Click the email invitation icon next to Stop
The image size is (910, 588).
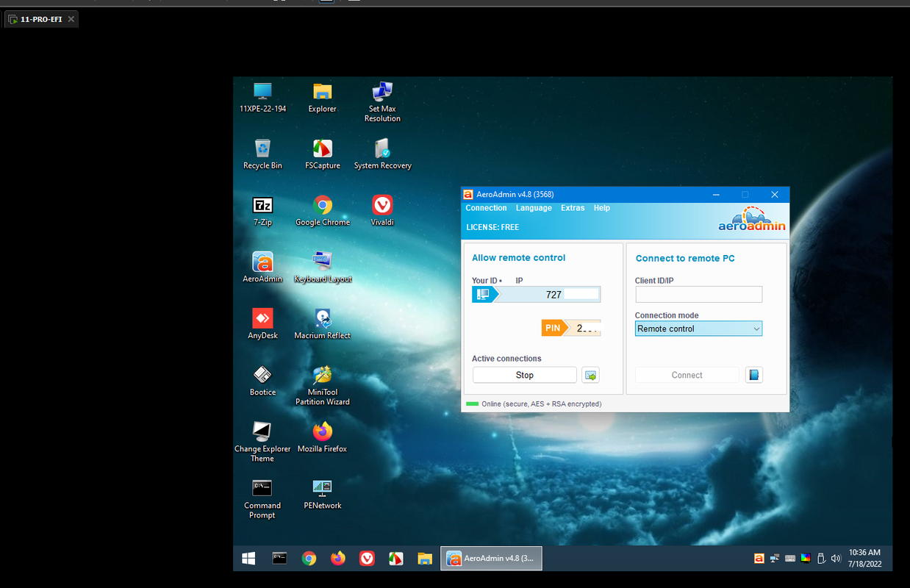coord(590,375)
